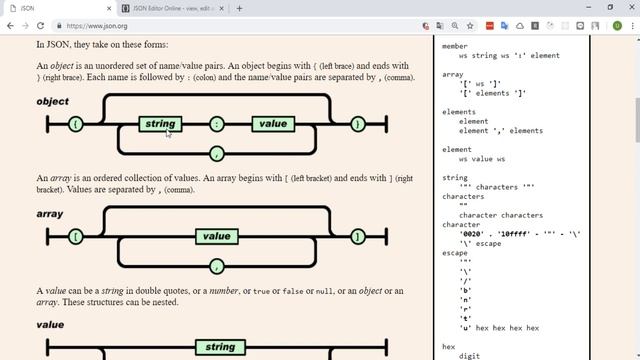This screenshot has width=640, height=360.
Task: Click the value box in object diagram
Action: (x=273, y=124)
